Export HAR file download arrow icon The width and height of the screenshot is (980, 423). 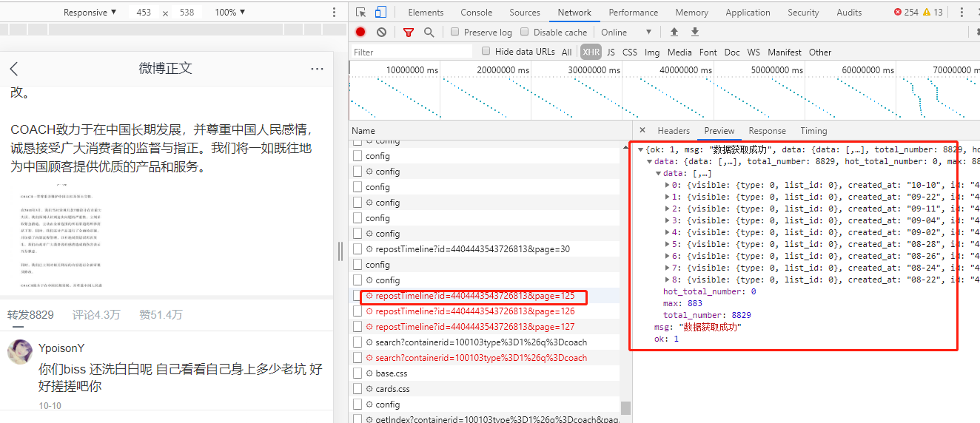pos(695,32)
